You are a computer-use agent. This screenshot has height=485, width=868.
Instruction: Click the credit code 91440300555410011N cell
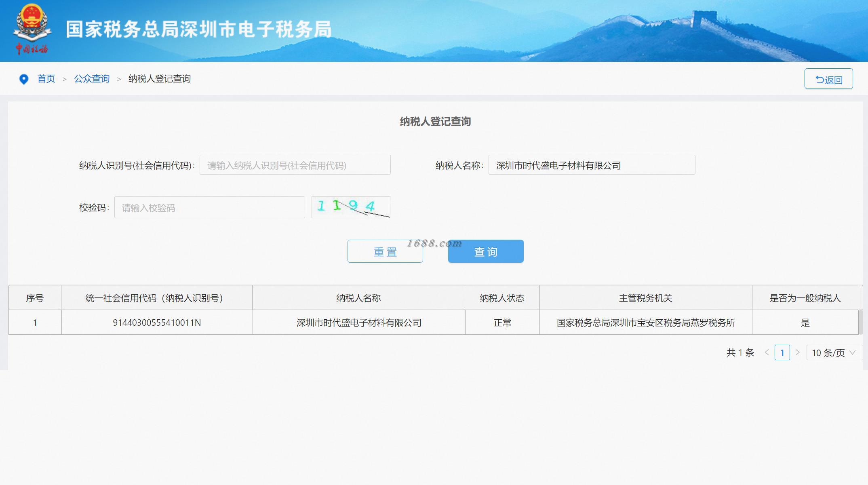click(157, 323)
